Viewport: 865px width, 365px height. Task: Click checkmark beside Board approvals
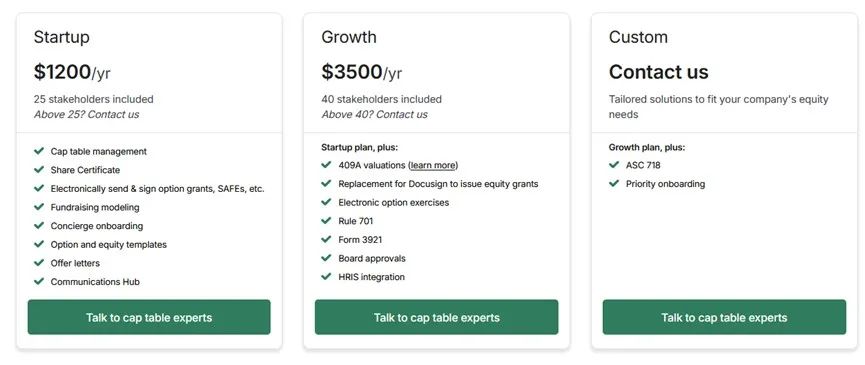[x=326, y=257]
